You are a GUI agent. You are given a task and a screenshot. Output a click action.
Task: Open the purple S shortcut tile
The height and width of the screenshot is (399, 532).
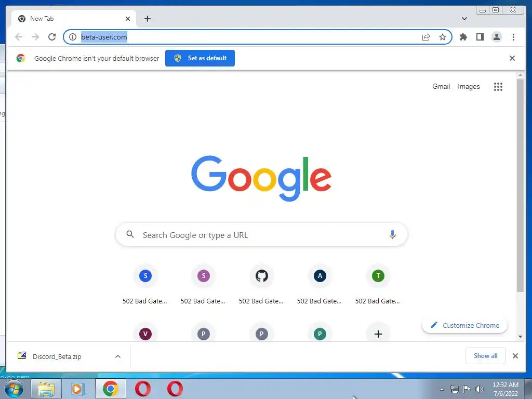[x=204, y=276]
